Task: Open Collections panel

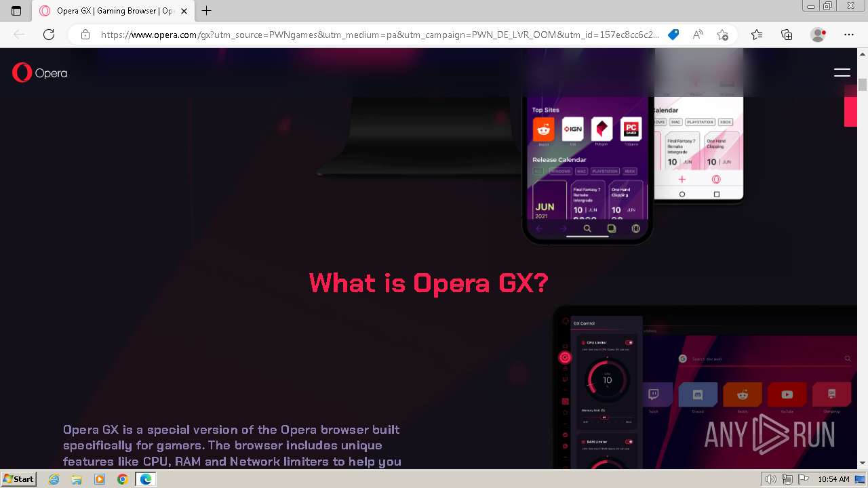Action: coord(787,35)
